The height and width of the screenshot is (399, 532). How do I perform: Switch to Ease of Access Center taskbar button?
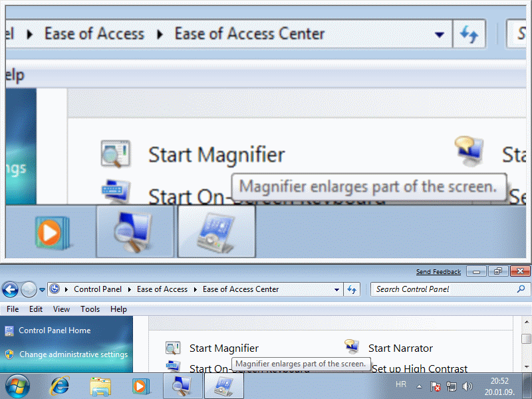point(224,386)
